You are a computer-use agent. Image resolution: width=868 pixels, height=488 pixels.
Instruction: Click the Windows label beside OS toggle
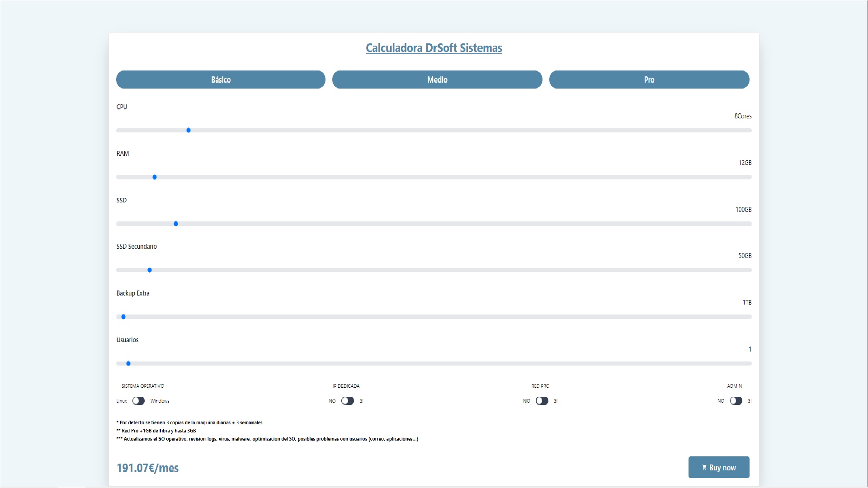tap(160, 401)
